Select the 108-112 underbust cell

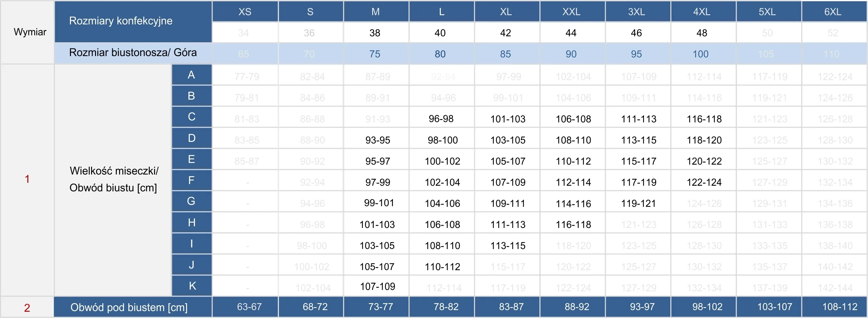click(x=839, y=307)
